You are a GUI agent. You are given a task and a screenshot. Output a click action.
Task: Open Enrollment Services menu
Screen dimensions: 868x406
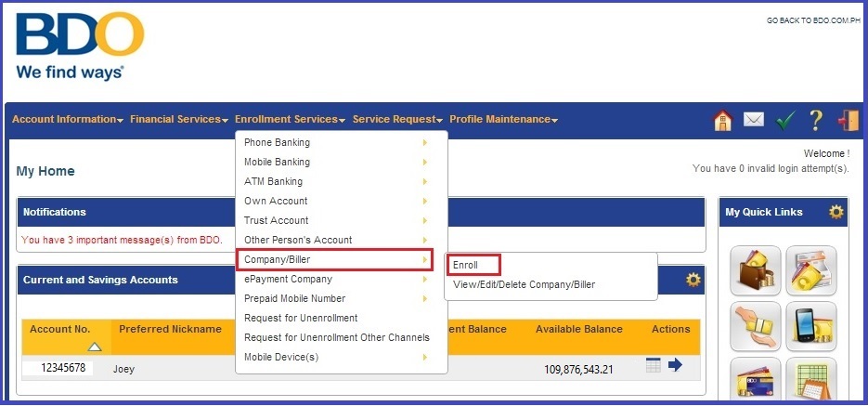(x=290, y=119)
